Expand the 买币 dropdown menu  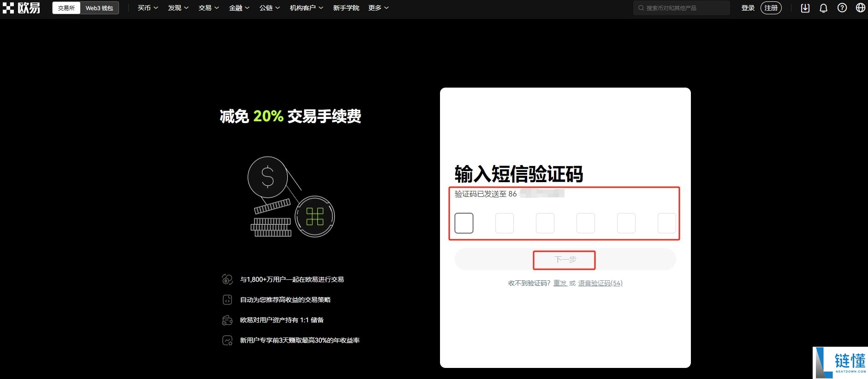click(148, 8)
